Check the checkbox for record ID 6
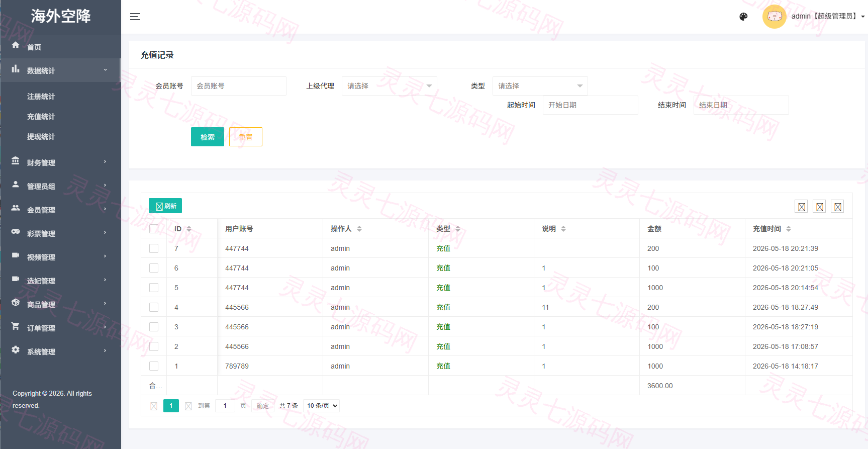Viewport: 868px width, 449px height. (x=154, y=268)
